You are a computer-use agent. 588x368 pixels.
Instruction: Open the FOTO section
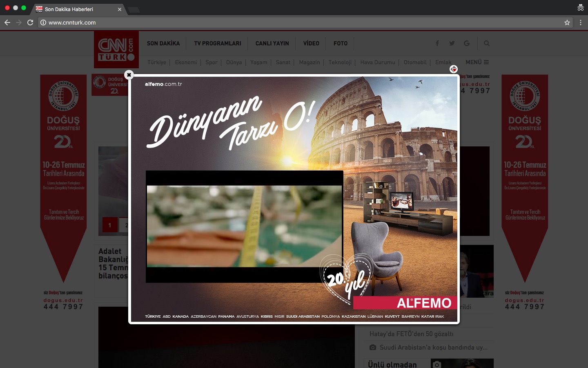pyautogui.click(x=341, y=43)
